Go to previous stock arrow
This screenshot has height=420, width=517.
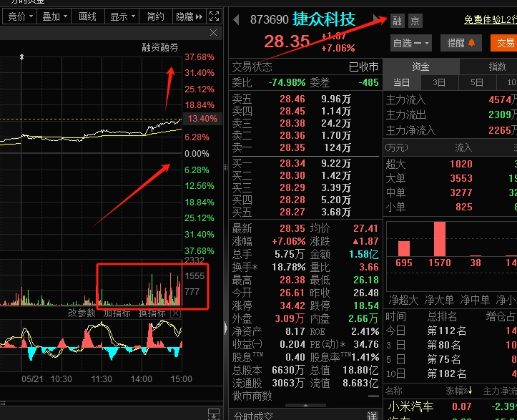point(236,20)
